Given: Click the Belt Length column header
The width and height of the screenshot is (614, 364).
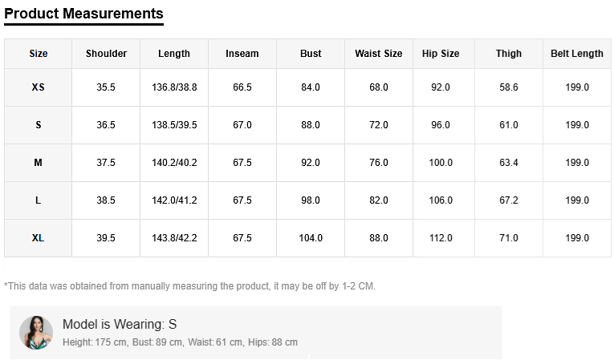Looking at the screenshot, I should click(x=577, y=54).
